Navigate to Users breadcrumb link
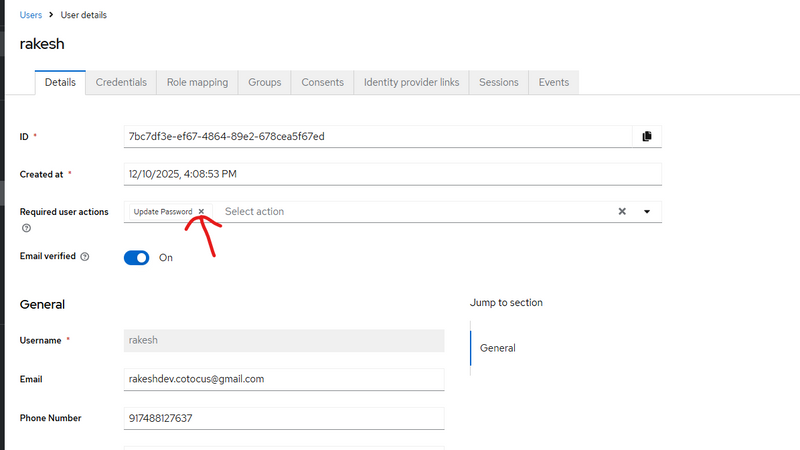 tap(31, 15)
